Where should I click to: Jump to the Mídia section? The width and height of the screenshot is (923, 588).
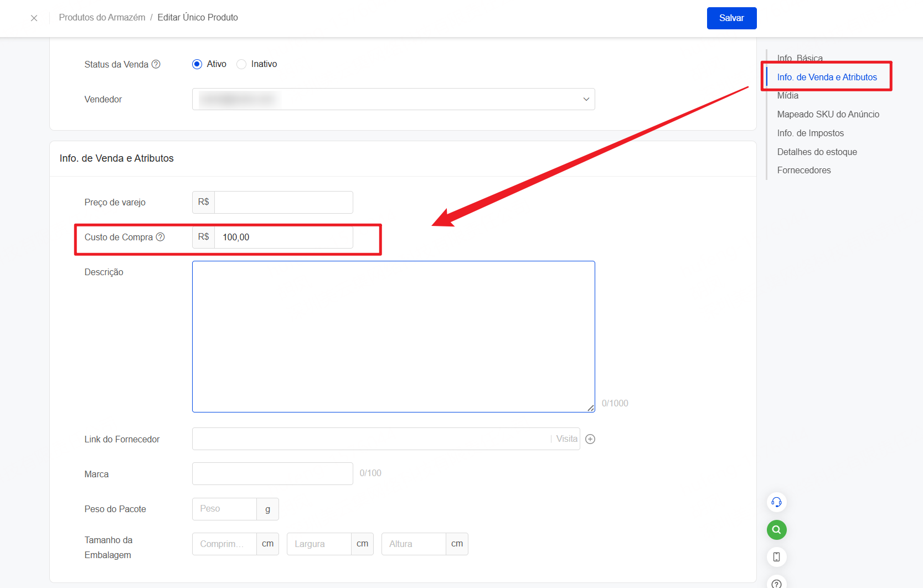tap(787, 96)
